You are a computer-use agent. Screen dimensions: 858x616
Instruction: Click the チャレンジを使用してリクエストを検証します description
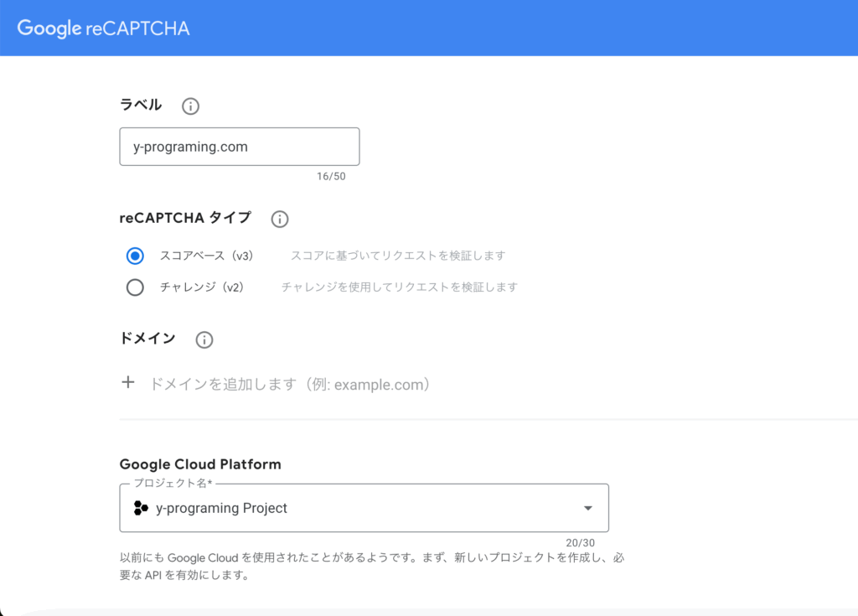(x=400, y=287)
